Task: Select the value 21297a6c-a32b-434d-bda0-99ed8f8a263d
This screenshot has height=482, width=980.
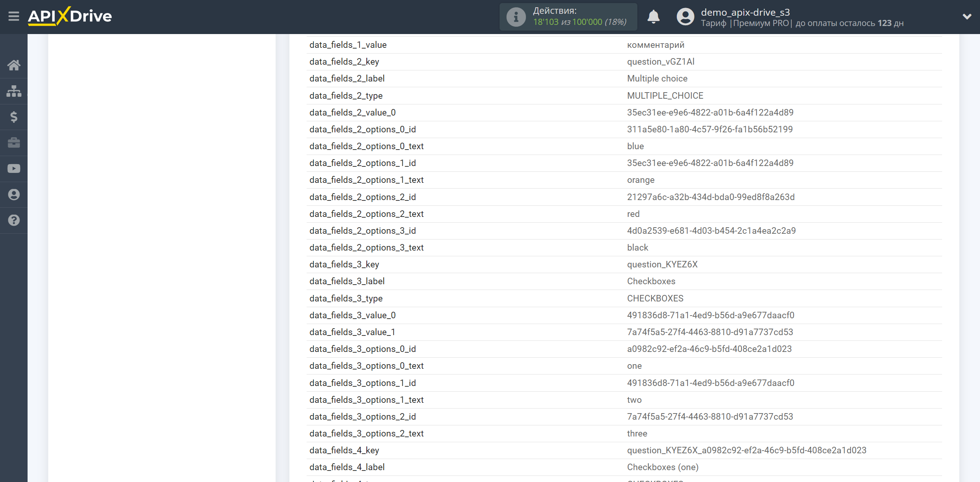Action: tap(710, 197)
